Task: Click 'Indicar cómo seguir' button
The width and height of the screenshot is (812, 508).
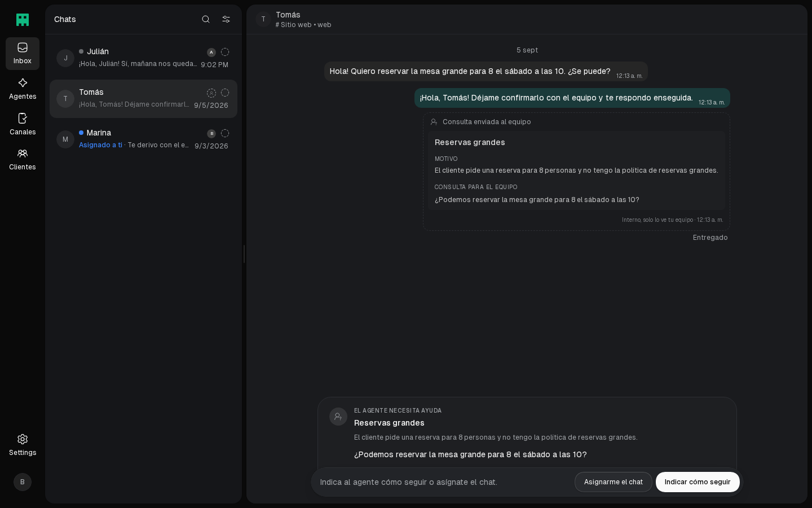Action: click(698, 482)
